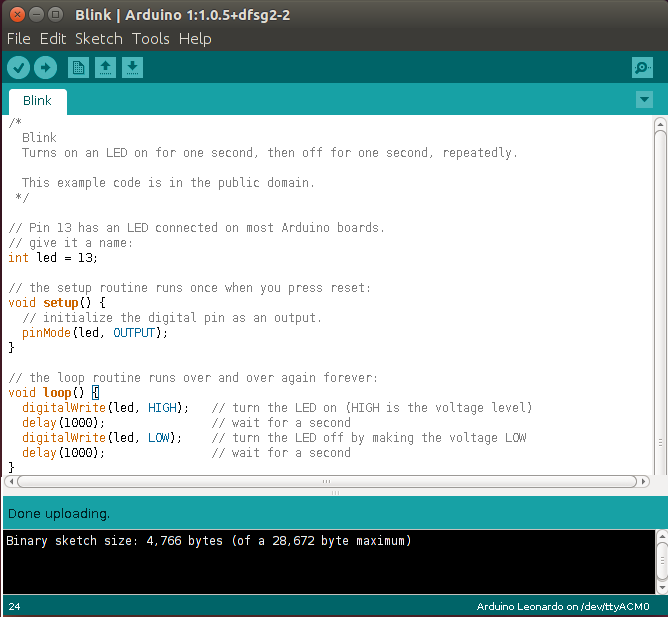Open the Sketch menu
The height and width of the screenshot is (617, 668).
(x=99, y=39)
